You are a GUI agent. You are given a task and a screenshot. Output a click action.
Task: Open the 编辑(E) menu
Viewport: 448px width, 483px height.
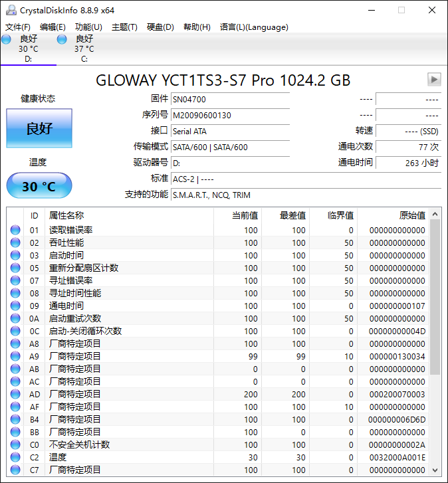point(53,27)
